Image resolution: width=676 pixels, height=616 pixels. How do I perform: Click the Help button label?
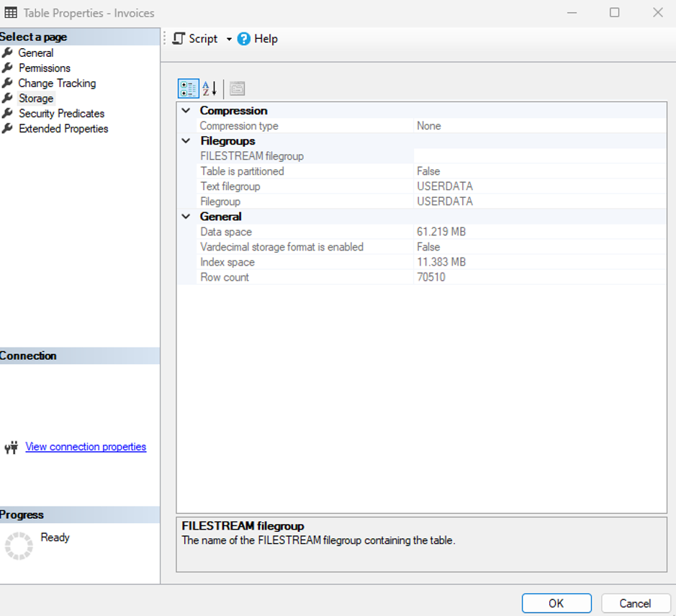(266, 39)
